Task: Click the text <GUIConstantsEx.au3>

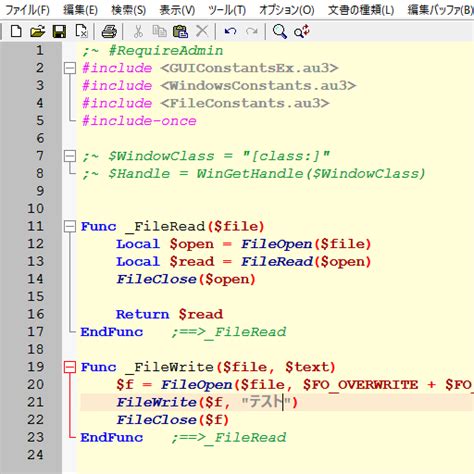Action: [249, 68]
